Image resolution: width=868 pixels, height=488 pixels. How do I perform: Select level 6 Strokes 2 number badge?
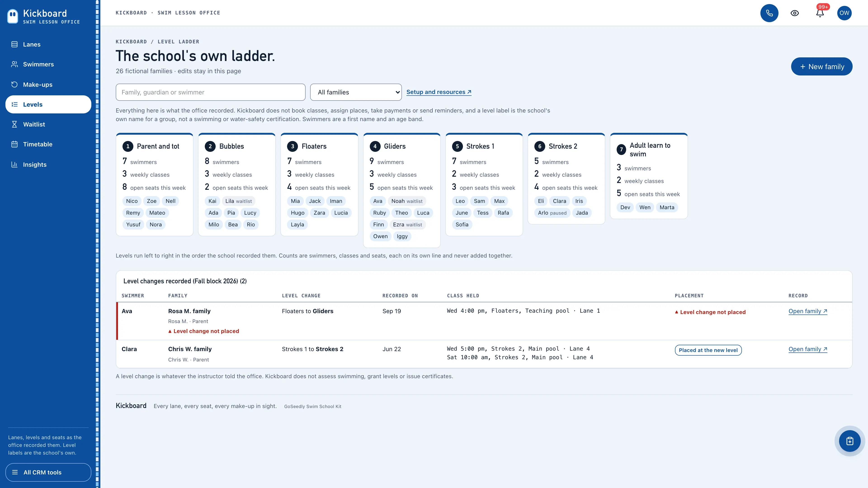[x=540, y=146]
